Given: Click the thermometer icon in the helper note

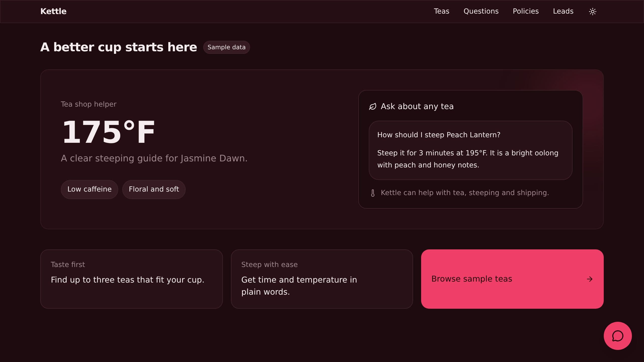Looking at the screenshot, I should (x=373, y=193).
